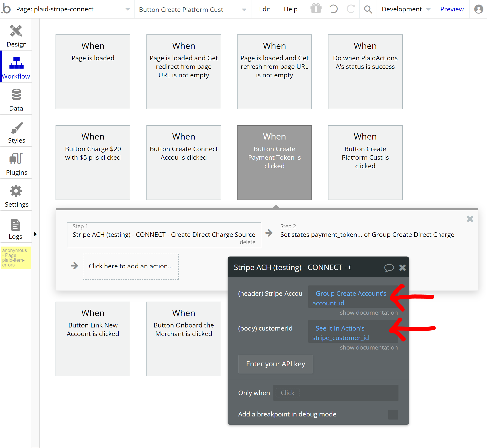Click the gift box icon
Screen dimensions: 487x448
click(316, 9)
